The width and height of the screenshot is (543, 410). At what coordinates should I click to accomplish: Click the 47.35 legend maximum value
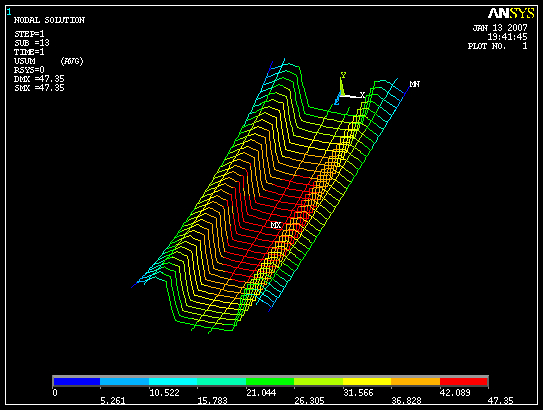coord(500,401)
